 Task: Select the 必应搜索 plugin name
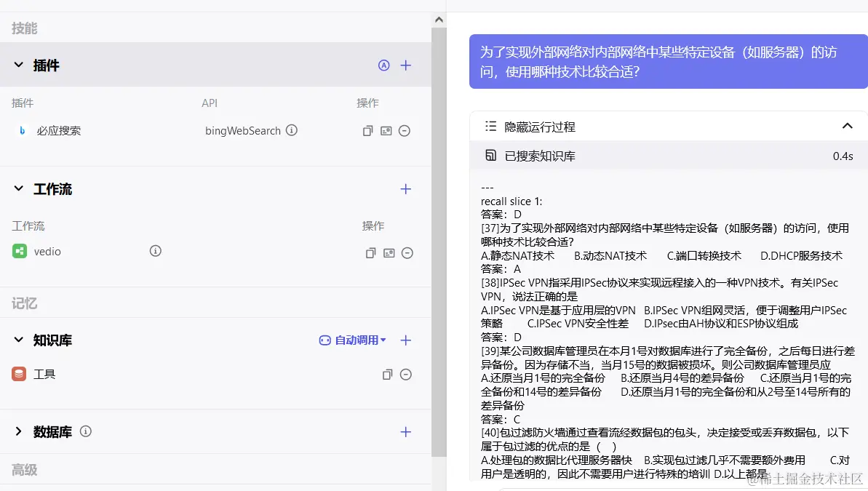point(59,131)
